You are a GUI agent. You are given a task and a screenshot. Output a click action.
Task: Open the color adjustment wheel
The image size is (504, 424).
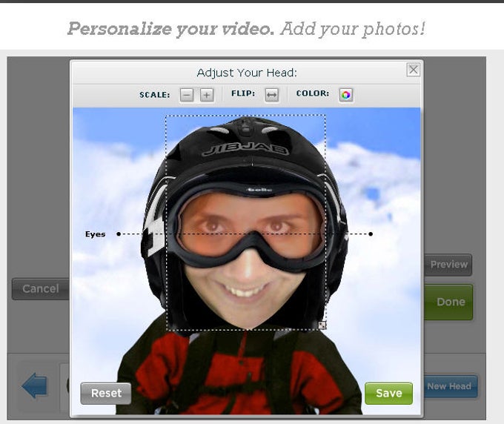click(346, 95)
